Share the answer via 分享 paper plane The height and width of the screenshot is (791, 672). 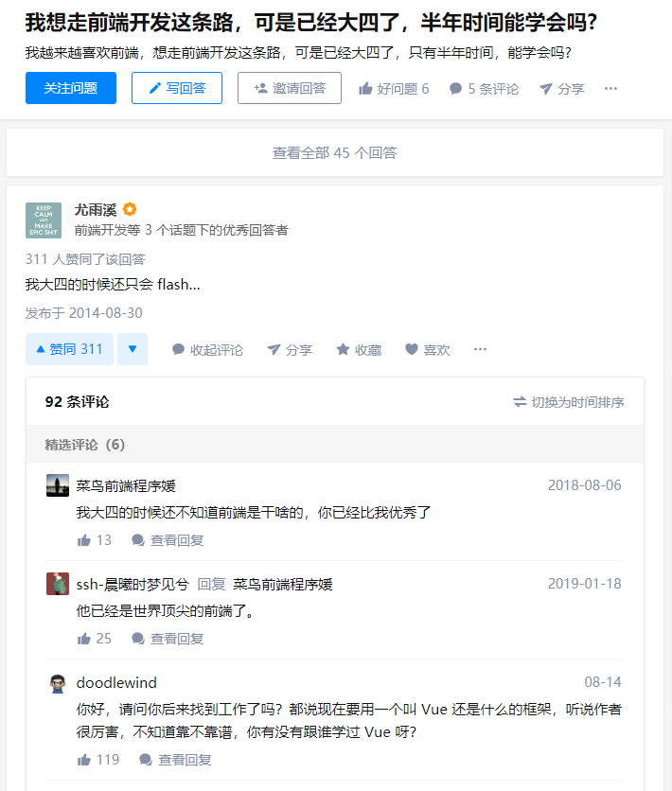(290, 349)
